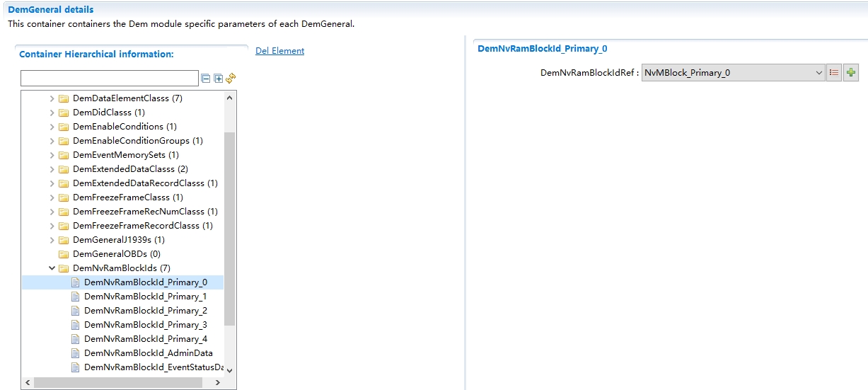This screenshot has height=390, width=868.
Task: Click the collapse all tree icon
Action: tap(206, 79)
